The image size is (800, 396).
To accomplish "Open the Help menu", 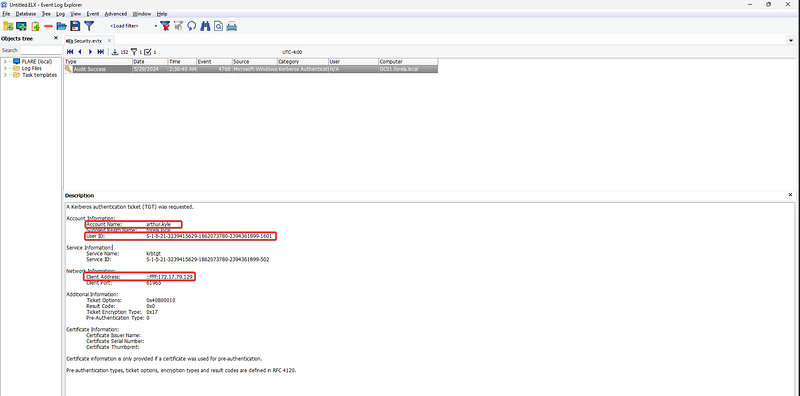I will tap(162, 14).
